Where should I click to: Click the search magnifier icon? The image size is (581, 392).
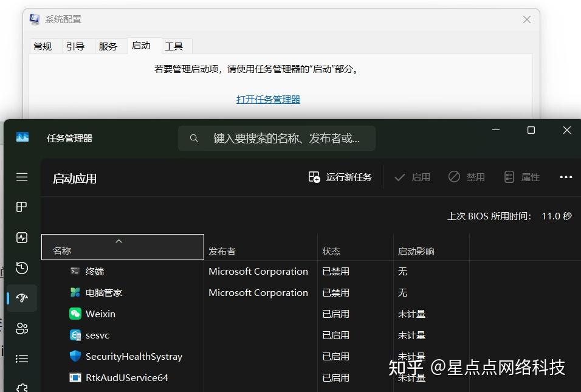[194, 138]
